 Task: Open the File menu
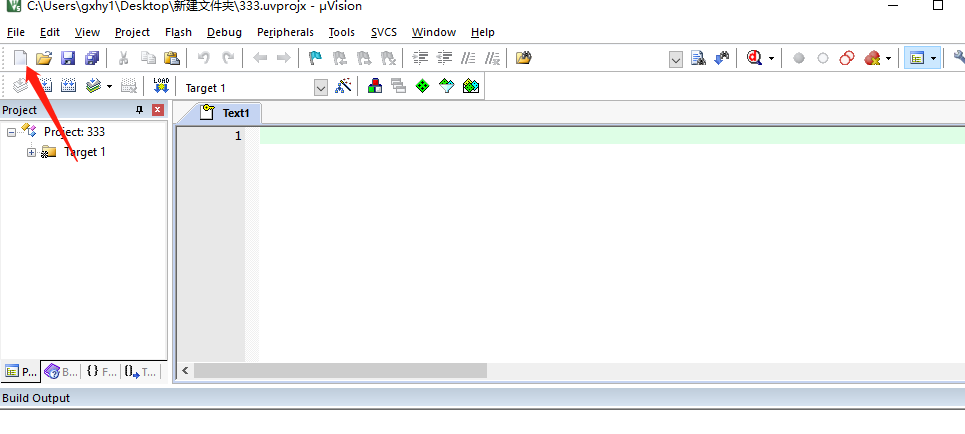point(16,32)
